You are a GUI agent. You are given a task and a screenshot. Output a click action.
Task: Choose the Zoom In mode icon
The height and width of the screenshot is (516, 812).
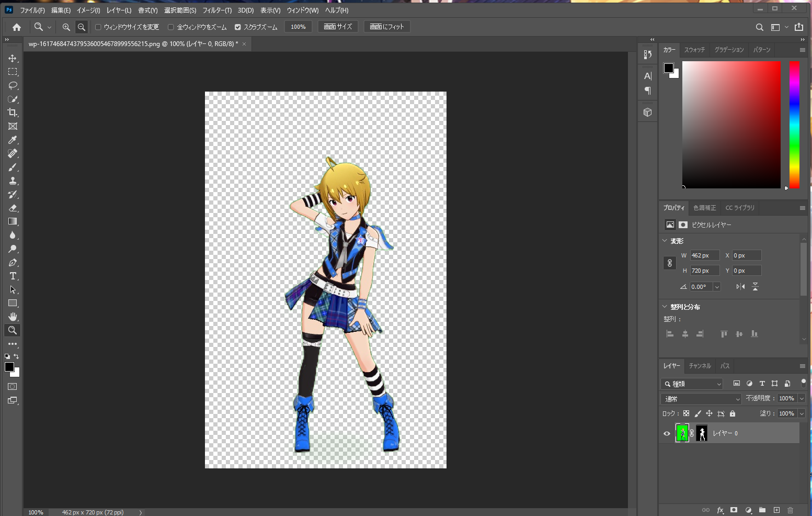[66, 27]
